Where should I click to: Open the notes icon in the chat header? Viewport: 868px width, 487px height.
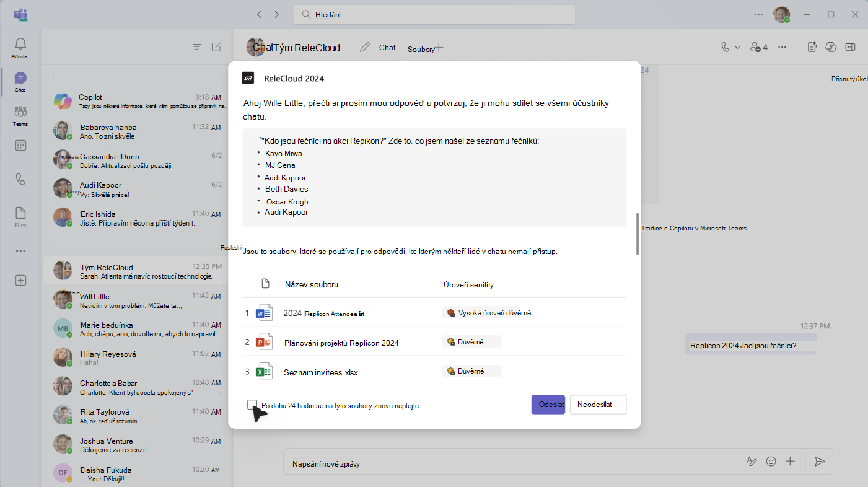coord(813,47)
